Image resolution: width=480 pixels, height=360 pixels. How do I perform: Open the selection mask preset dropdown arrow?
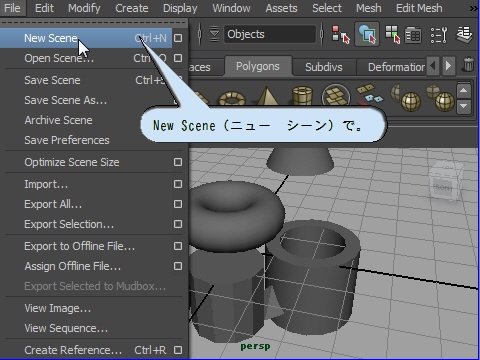pos(215,34)
